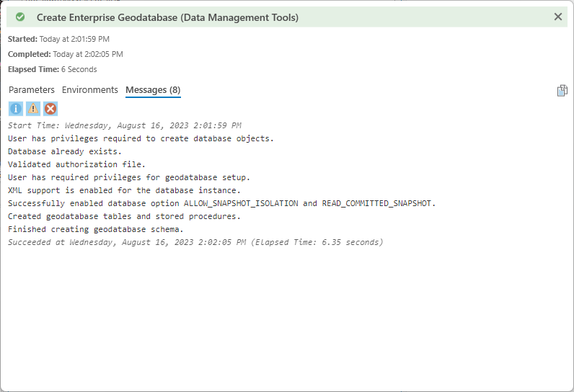Click the Start Time message line
The width and height of the screenshot is (574, 392).
click(125, 125)
